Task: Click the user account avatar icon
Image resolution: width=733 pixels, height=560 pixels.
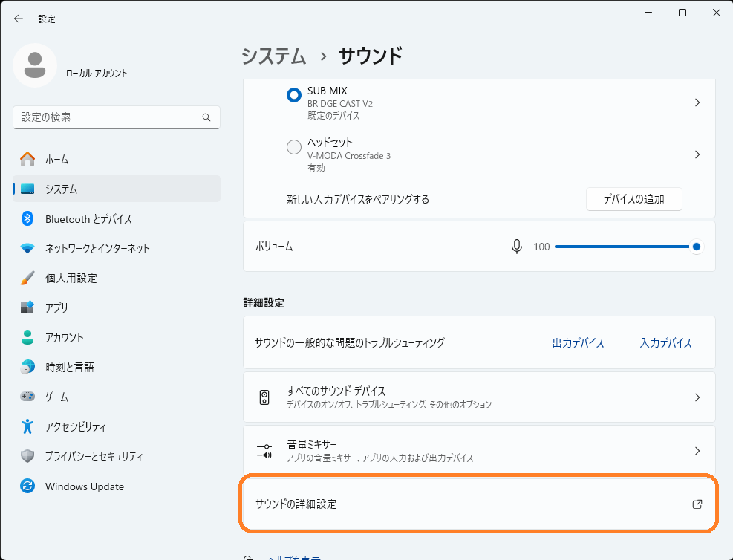Action: tap(35, 65)
